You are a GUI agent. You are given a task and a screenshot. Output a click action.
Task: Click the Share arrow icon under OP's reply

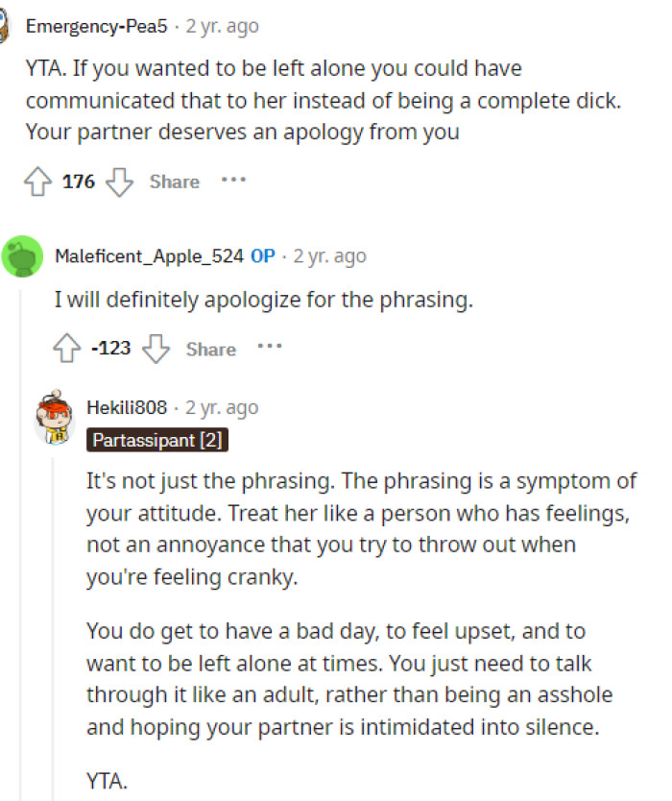(x=212, y=349)
